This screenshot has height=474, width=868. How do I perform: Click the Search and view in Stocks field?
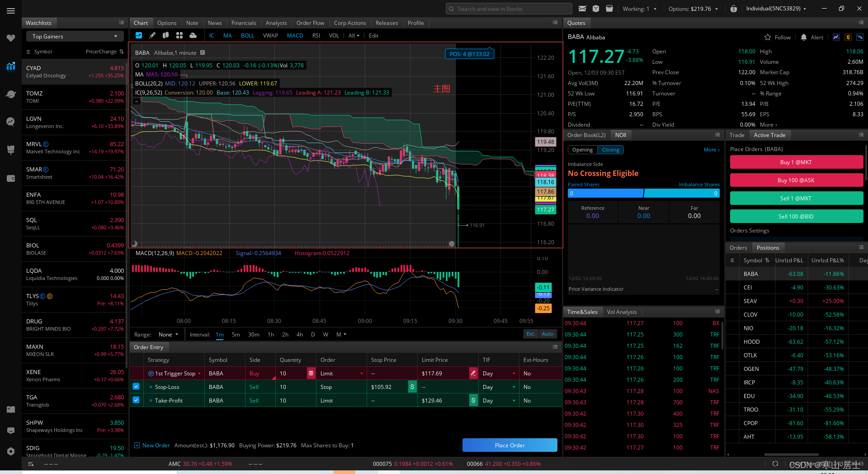pyautogui.click(x=509, y=9)
